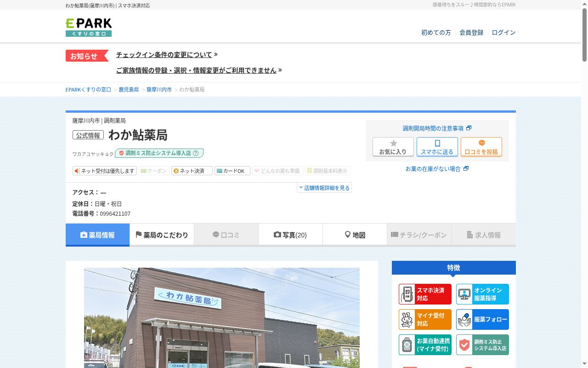588x368 pixels.
Task: Open the 薬局情報 tab
Action: 97,235
